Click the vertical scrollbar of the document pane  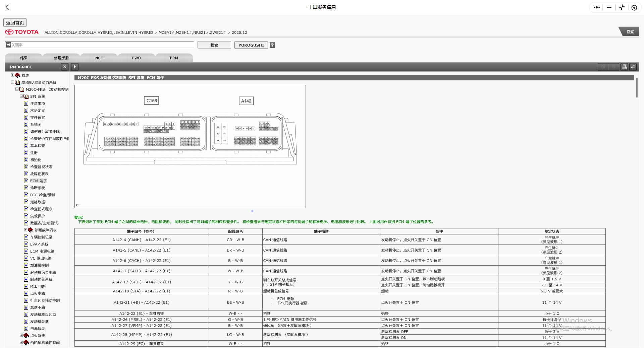click(x=637, y=87)
